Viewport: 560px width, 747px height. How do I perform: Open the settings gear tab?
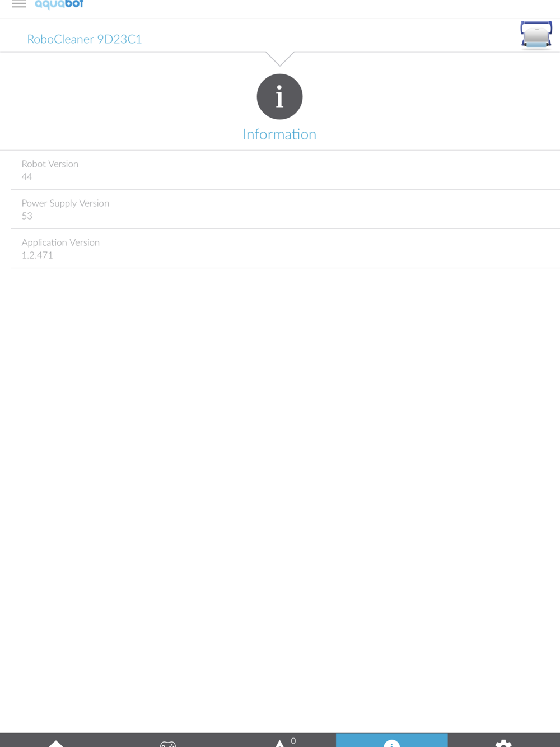pyautogui.click(x=504, y=740)
